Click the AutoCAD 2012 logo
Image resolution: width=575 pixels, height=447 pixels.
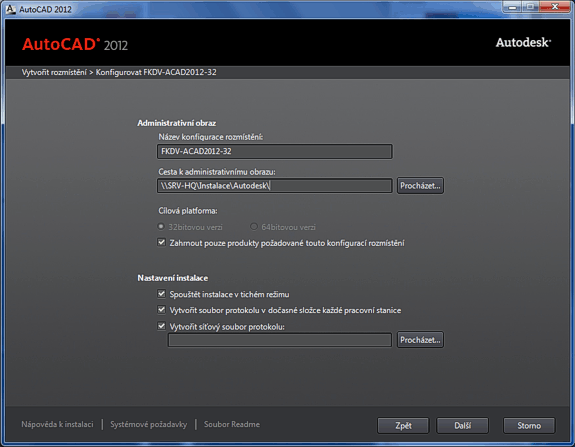pos(75,44)
